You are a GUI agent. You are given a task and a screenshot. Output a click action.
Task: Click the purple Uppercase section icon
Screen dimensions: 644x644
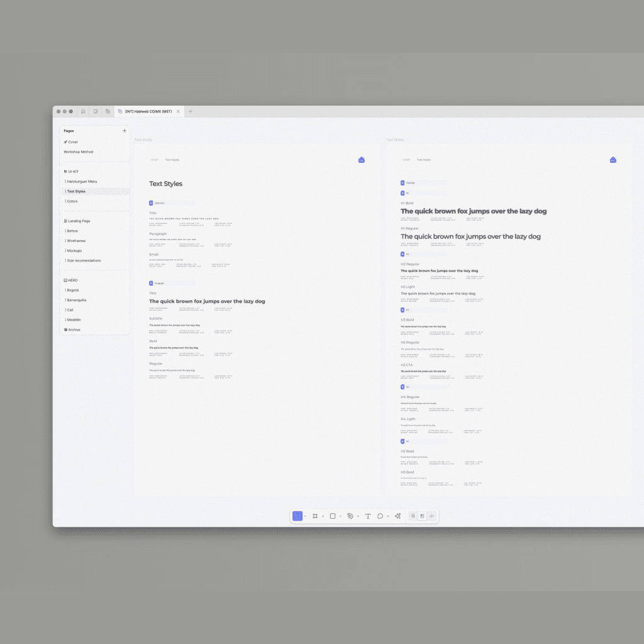[151, 203]
